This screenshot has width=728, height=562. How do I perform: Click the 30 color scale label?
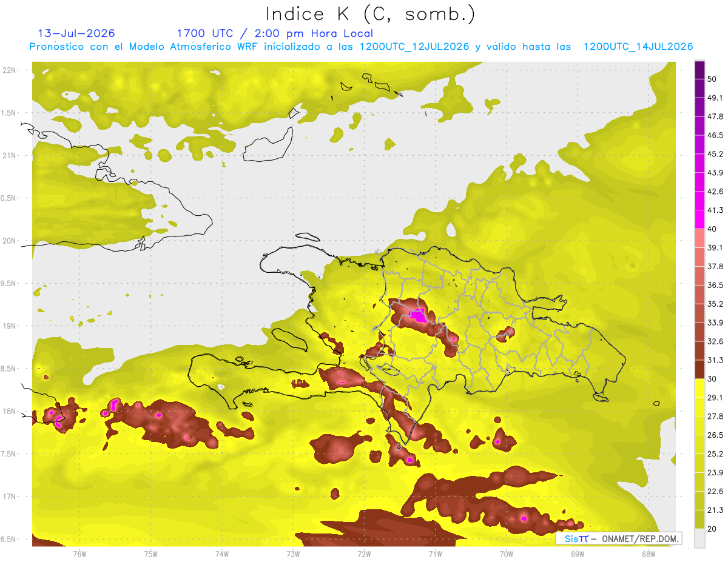tap(713, 379)
